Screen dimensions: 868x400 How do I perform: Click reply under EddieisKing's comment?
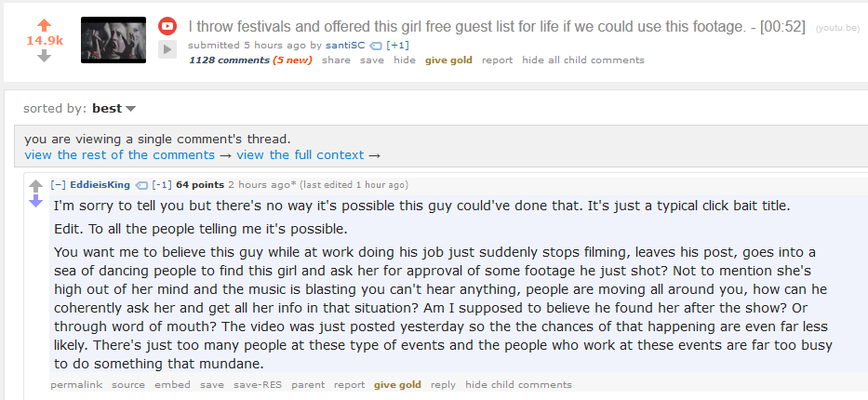[x=443, y=384]
